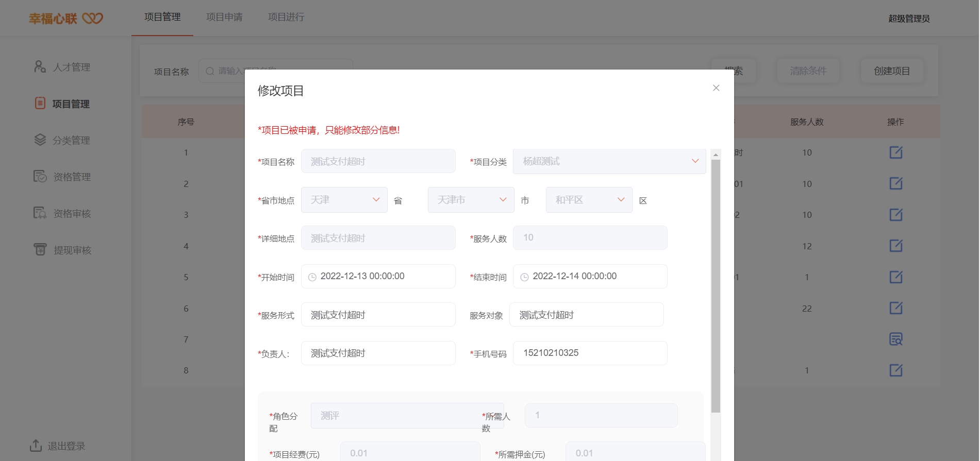
Task: Switch to the 项目管理 top tab
Action: [x=162, y=17]
